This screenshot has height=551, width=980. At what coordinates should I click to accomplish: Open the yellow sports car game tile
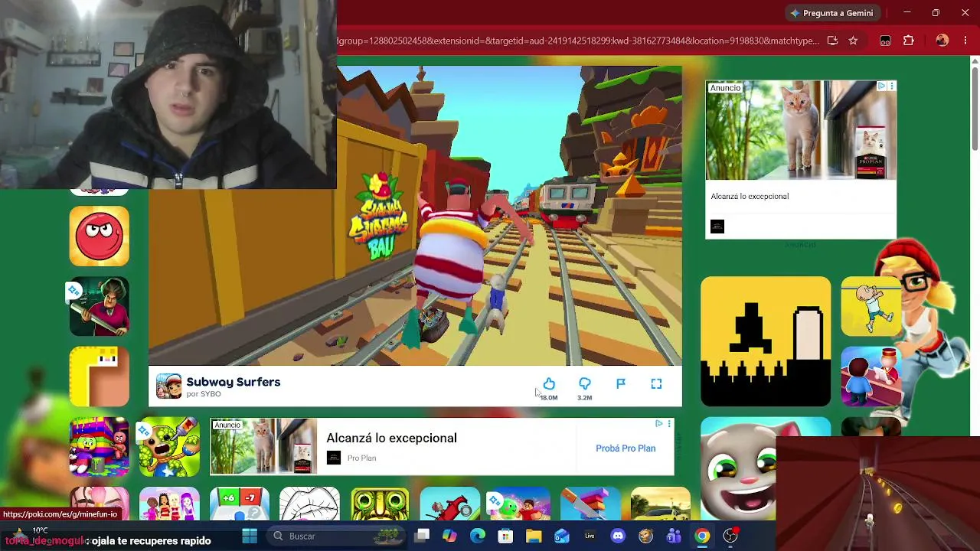tap(661, 504)
